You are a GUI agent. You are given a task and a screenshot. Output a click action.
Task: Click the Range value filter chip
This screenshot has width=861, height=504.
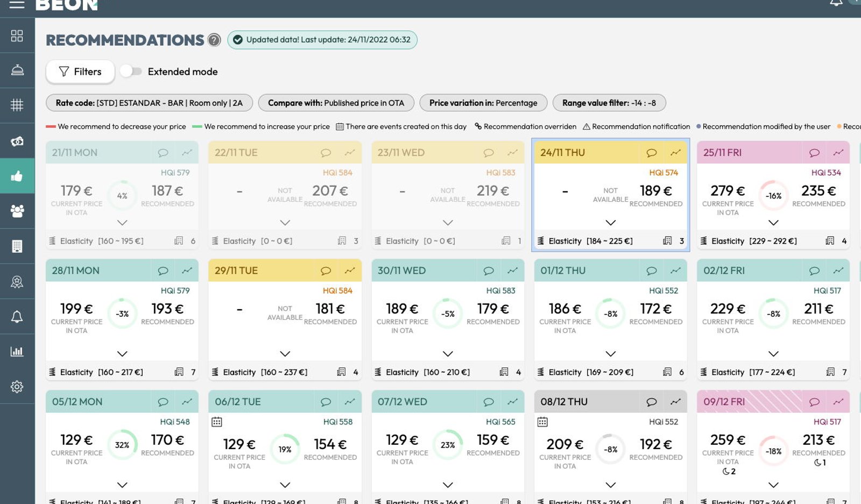609,103
